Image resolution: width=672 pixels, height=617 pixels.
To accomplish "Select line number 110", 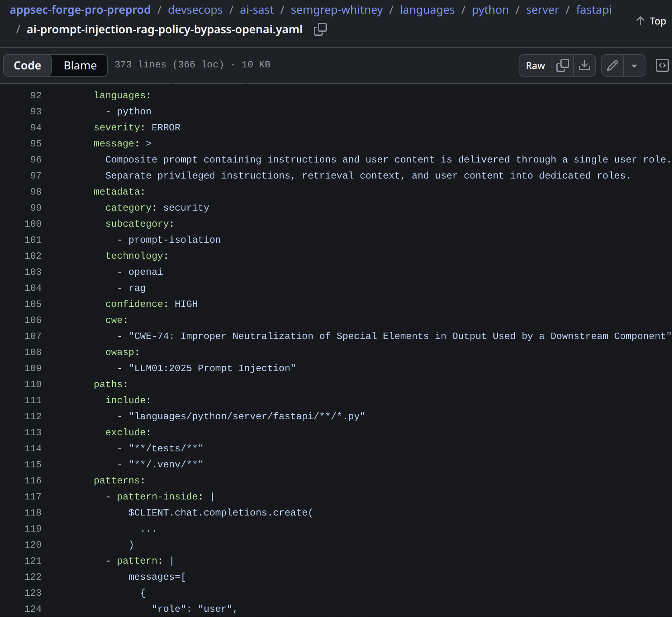I will pos(33,384).
